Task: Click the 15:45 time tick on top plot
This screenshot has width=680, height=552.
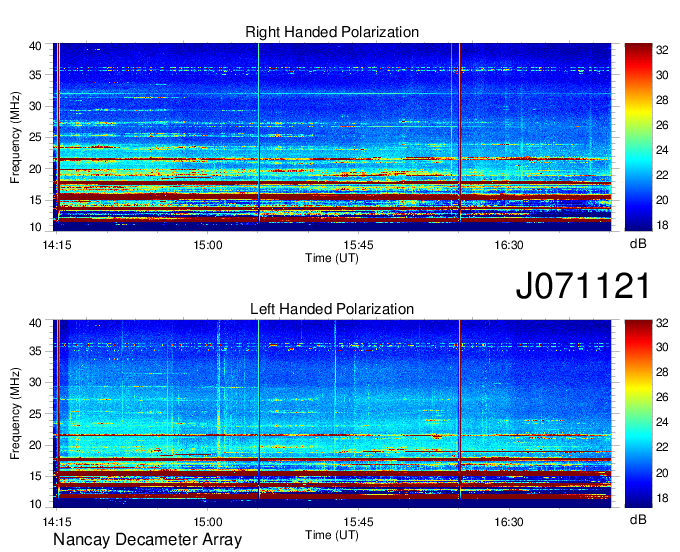Action: point(358,245)
